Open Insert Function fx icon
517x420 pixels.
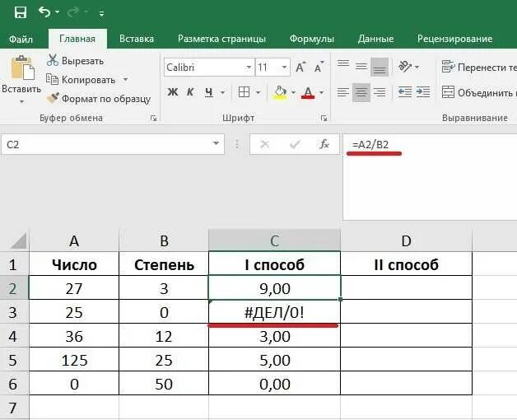click(x=324, y=144)
